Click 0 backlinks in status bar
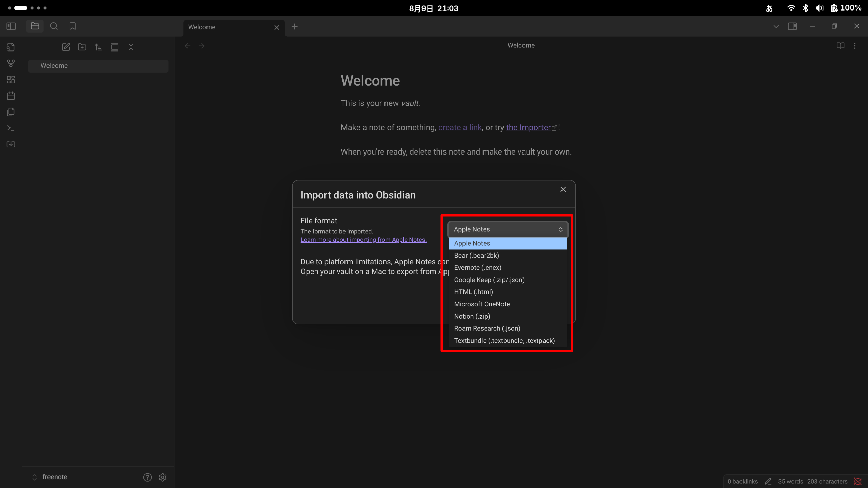Viewport: 868px width, 488px height. pyautogui.click(x=743, y=481)
